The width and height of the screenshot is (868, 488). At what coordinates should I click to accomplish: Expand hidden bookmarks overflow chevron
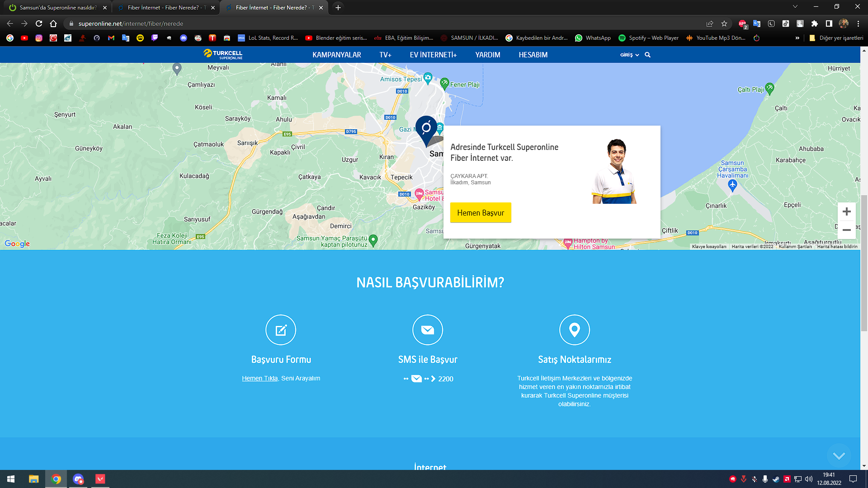point(797,38)
